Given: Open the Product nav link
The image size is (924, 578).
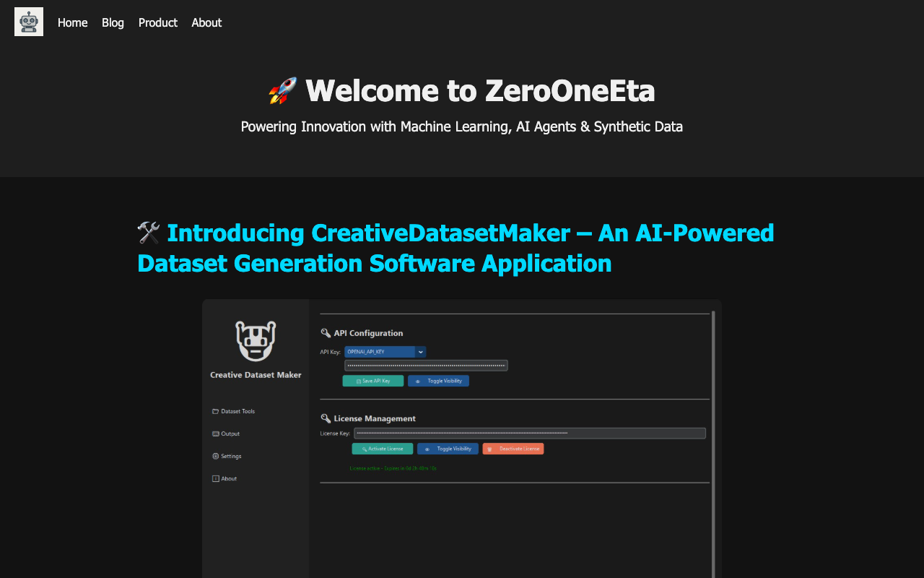Looking at the screenshot, I should tap(158, 22).
